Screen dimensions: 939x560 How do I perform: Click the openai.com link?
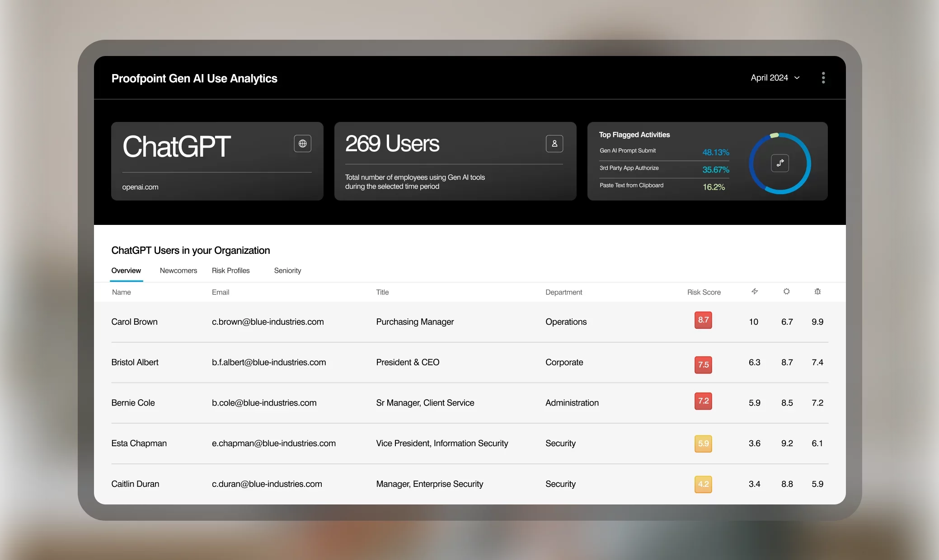(140, 187)
